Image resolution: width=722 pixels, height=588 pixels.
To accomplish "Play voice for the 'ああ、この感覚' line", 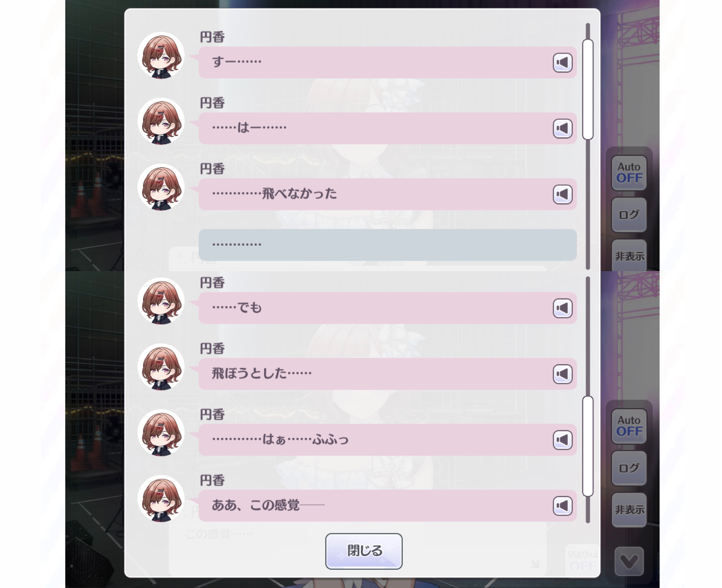I will point(563,506).
